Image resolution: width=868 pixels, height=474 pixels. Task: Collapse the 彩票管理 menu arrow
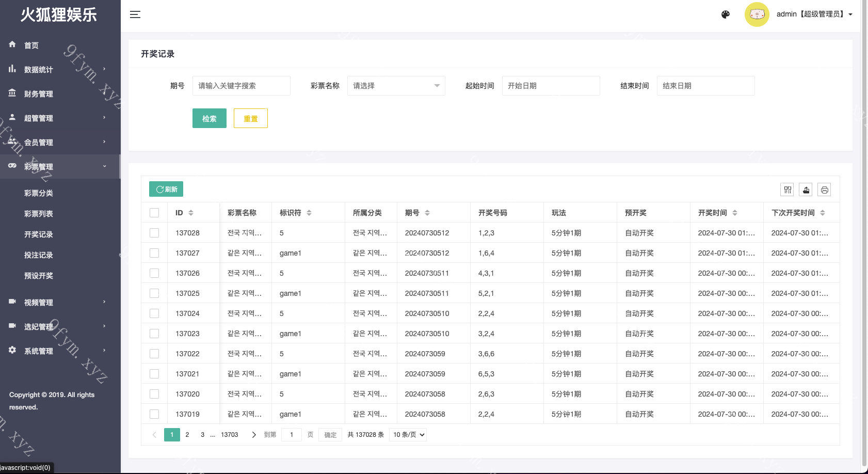pyautogui.click(x=104, y=166)
